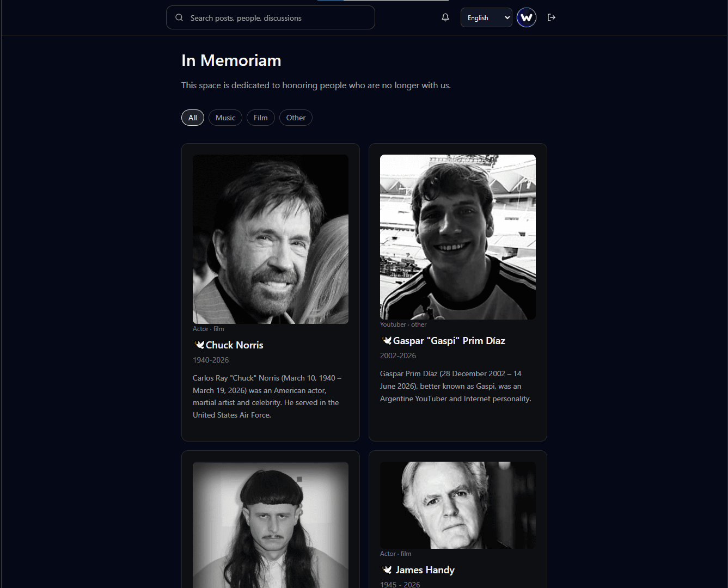Viewport: 728px width, 588px height.
Task: Open the long-haired mustached man's photo
Action: point(271,525)
